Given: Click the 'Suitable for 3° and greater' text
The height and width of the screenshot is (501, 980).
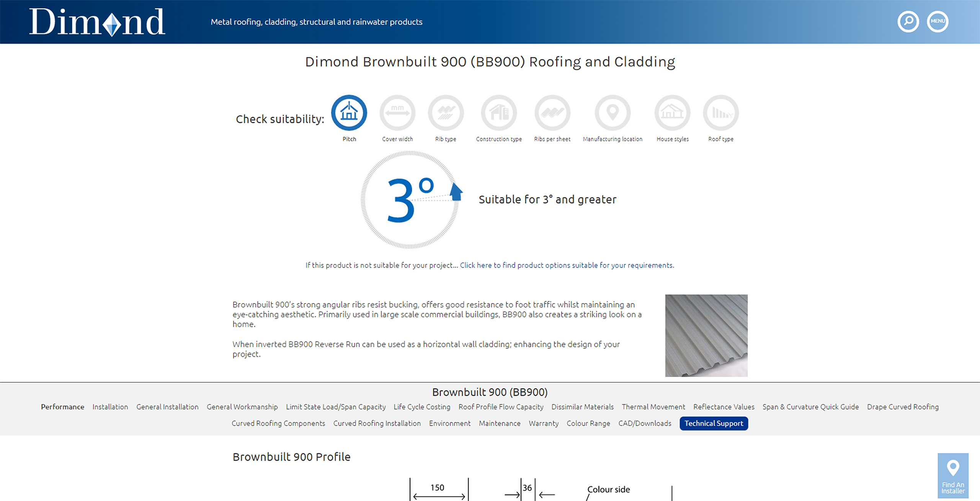Looking at the screenshot, I should (547, 199).
